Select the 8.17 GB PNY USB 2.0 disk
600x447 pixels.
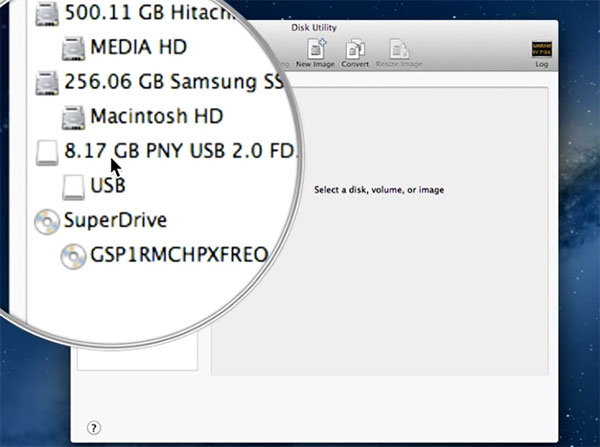pos(181,151)
